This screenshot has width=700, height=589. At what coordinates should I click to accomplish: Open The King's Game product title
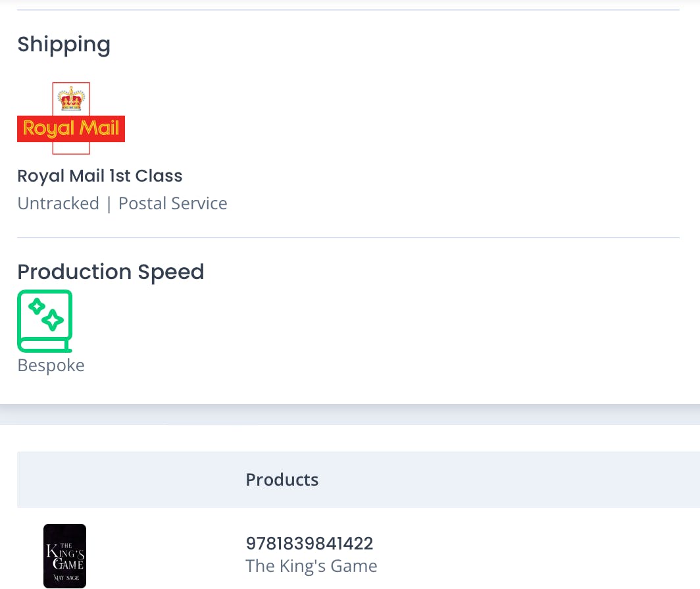(311, 566)
